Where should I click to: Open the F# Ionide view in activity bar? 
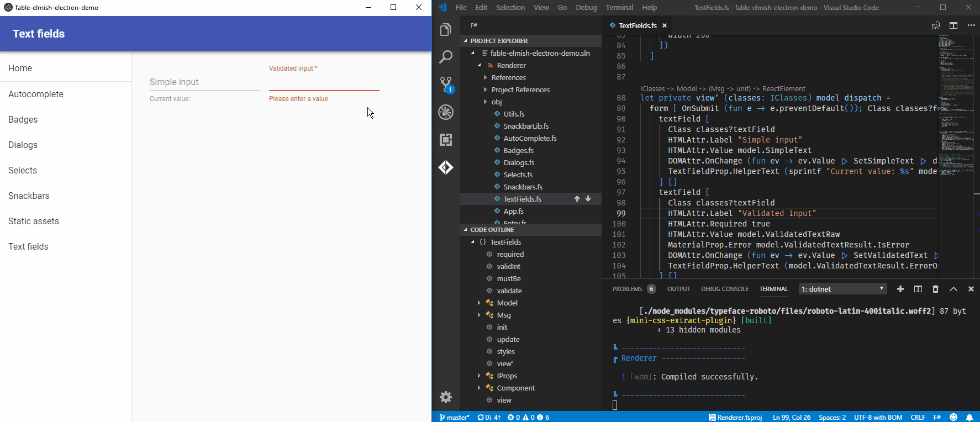[x=446, y=167]
